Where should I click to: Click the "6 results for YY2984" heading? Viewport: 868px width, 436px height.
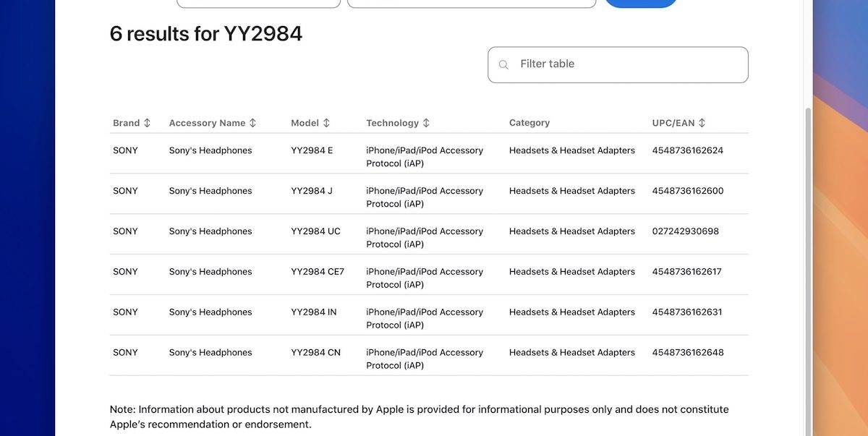pyautogui.click(x=206, y=33)
